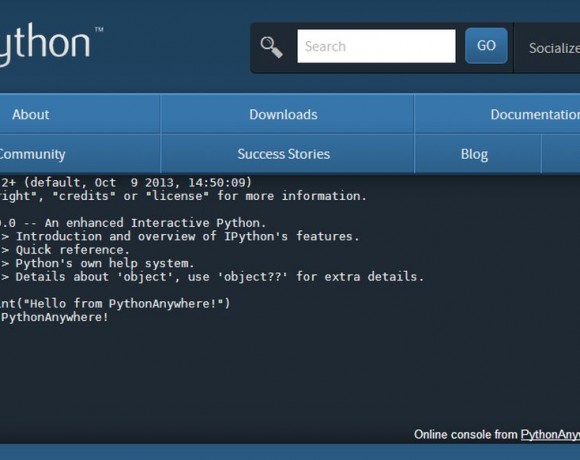Click the 'Online console from' caption text
This screenshot has width=580, height=460.
465,434
